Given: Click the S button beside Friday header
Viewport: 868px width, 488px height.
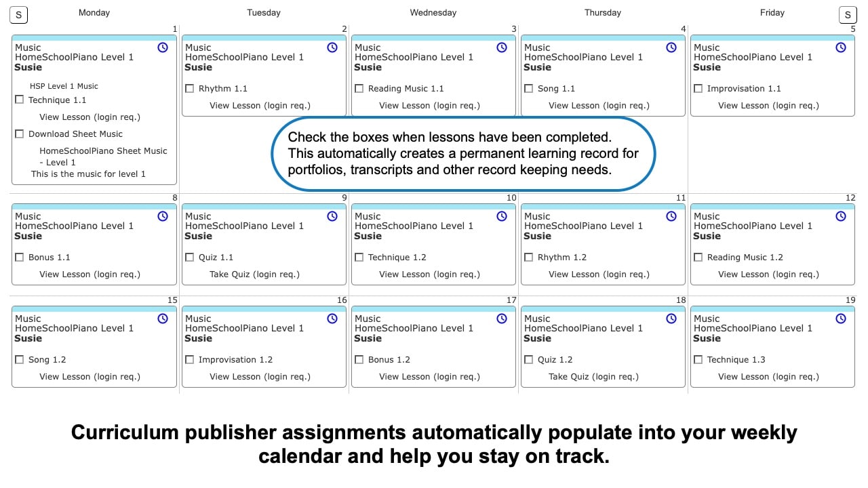Looking at the screenshot, I should pos(848,15).
